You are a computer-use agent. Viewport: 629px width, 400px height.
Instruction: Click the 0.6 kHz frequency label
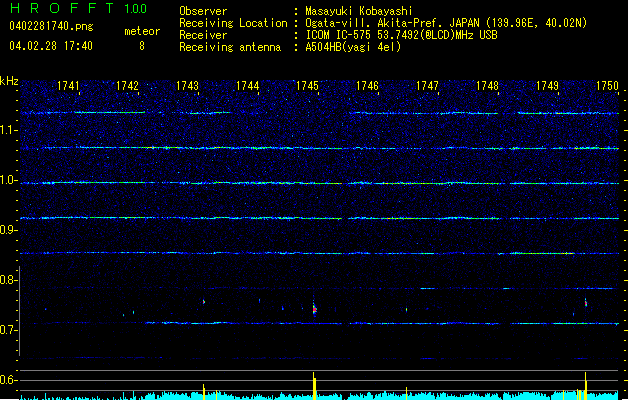tap(8, 380)
